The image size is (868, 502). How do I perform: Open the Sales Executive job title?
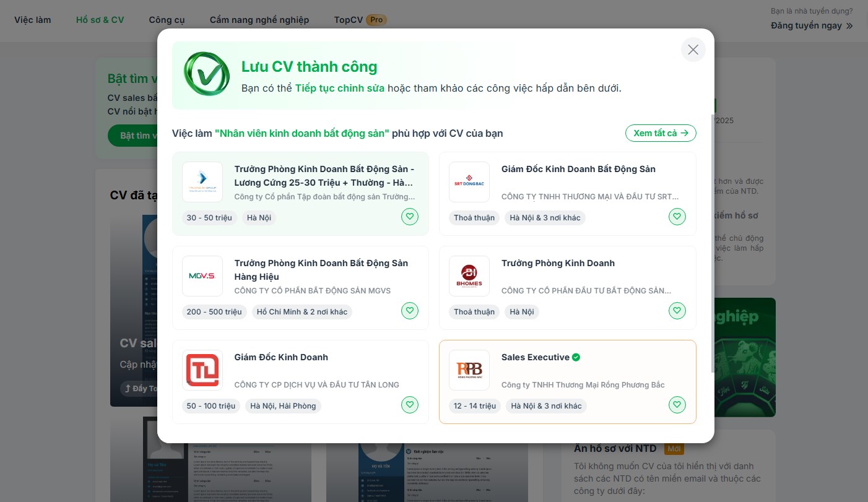[536, 357]
